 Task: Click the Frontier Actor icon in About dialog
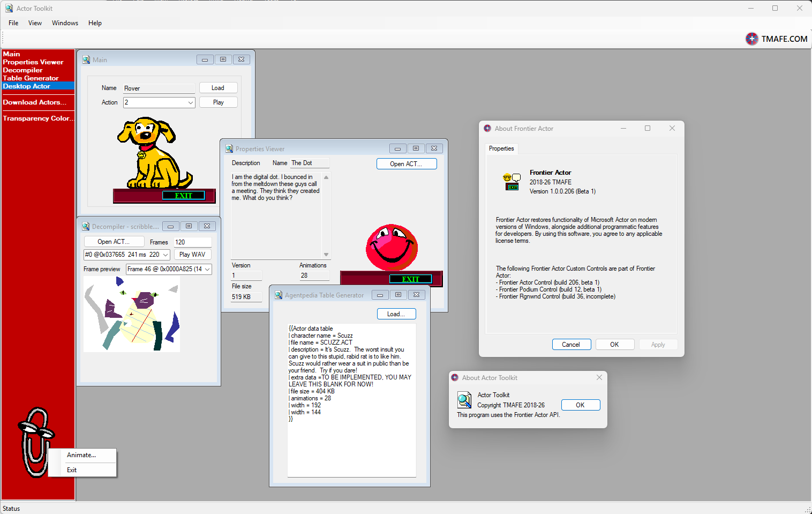click(x=512, y=182)
